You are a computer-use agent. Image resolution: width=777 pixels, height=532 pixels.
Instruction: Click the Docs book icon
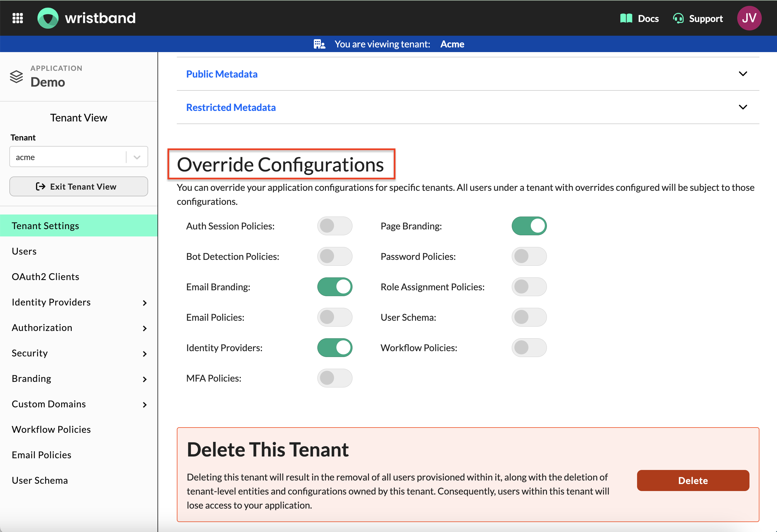coord(626,18)
